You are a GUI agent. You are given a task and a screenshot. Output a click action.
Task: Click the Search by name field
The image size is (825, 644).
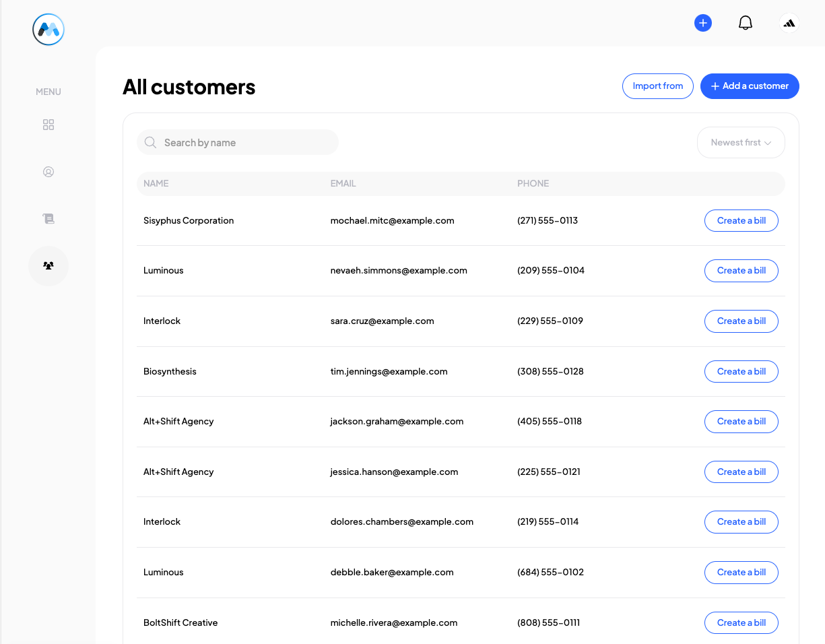238,143
